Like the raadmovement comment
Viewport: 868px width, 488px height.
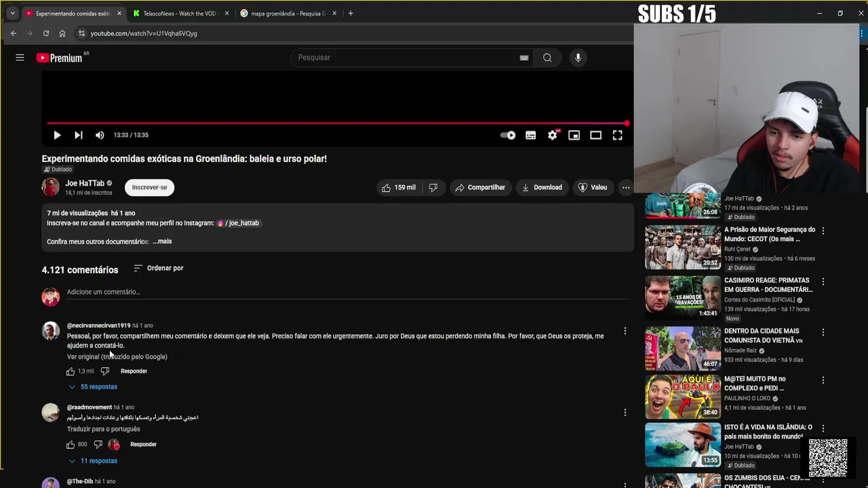pyautogui.click(x=71, y=445)
